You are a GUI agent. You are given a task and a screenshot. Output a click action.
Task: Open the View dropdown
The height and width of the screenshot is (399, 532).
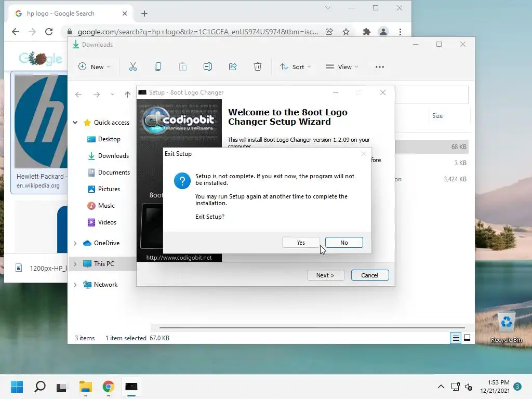point(342,67)
